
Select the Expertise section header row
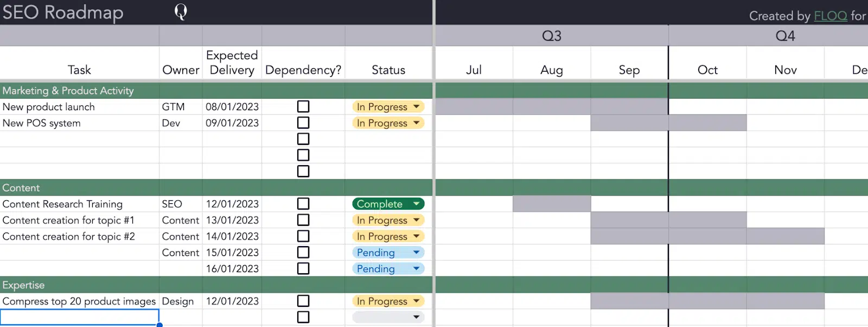pos(24,285)
